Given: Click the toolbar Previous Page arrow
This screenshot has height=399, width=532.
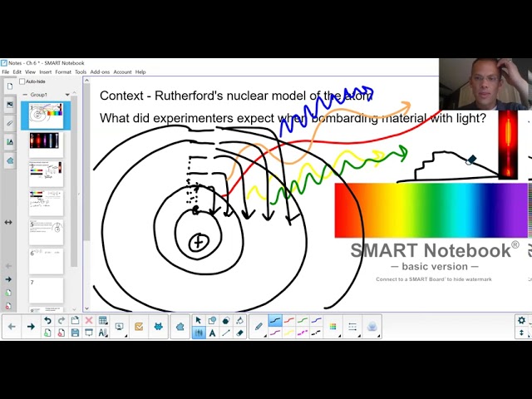Looking at the screenshot, I should click(12, 327).
